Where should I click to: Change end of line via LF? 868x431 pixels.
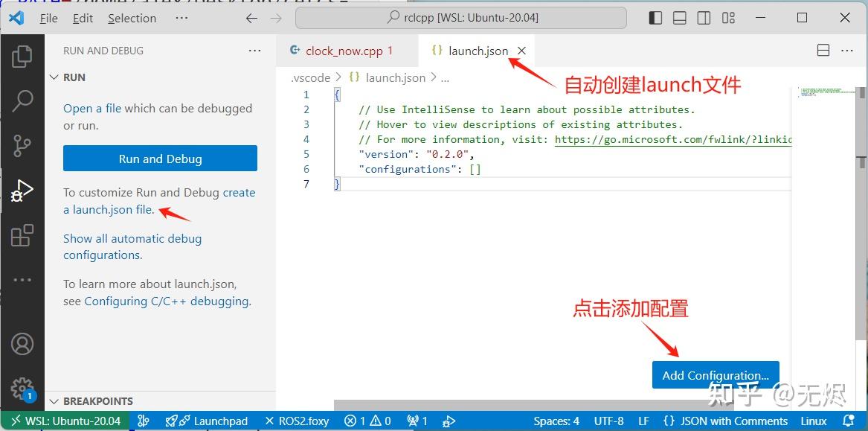(643, 421)
